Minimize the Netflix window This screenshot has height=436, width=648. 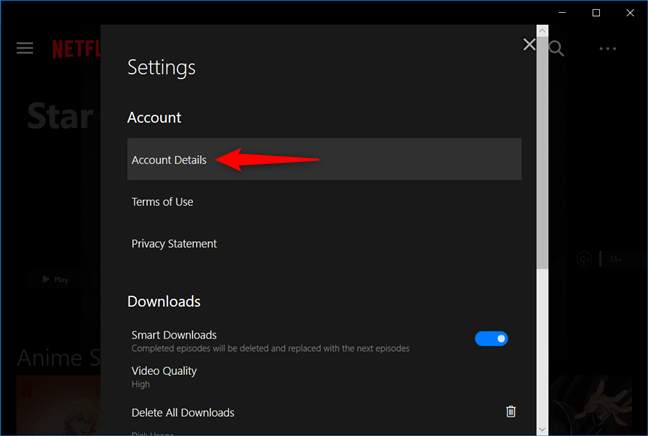[x=562, y=13]
